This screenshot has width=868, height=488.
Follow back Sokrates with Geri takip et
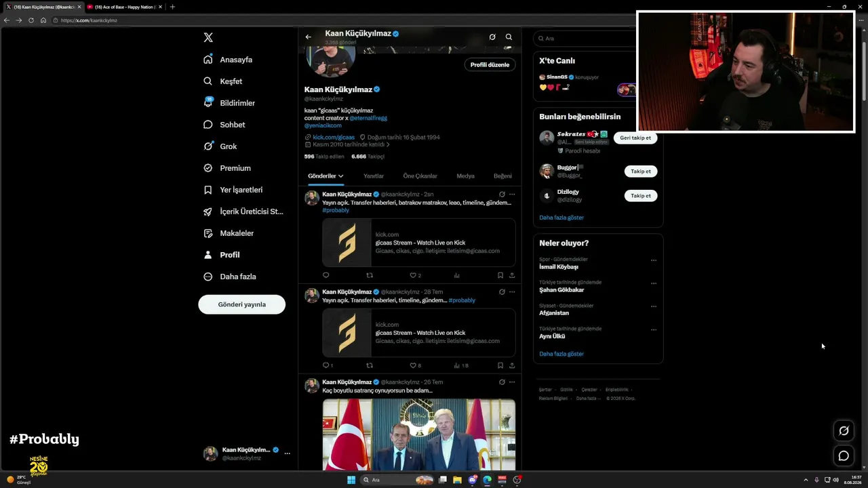(635, 138)
